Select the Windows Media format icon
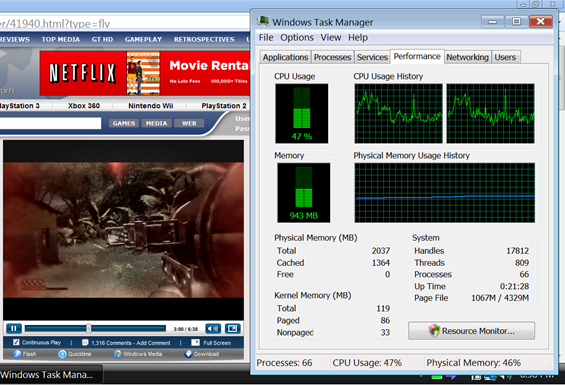Viewport: 565px width, 385px height. pos(117,354)
